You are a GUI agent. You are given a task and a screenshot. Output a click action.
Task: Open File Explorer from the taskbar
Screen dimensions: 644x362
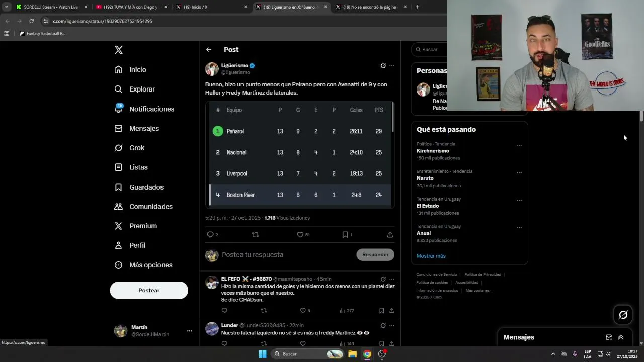[x=352, y=354]
